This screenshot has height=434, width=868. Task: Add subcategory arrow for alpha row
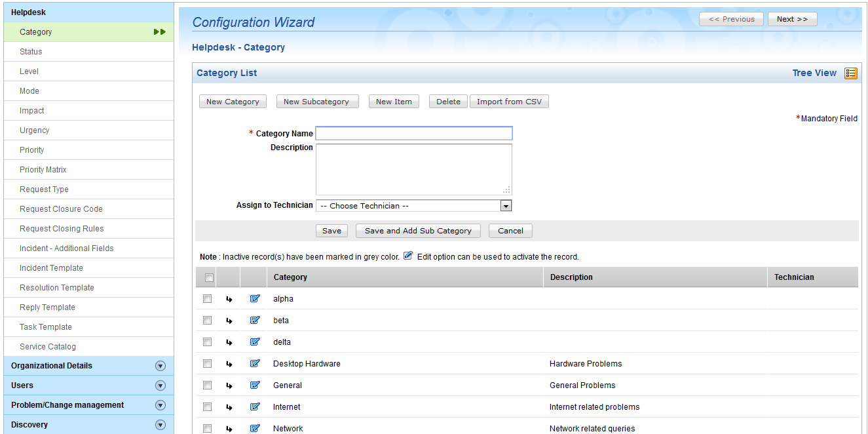point(229,300)
